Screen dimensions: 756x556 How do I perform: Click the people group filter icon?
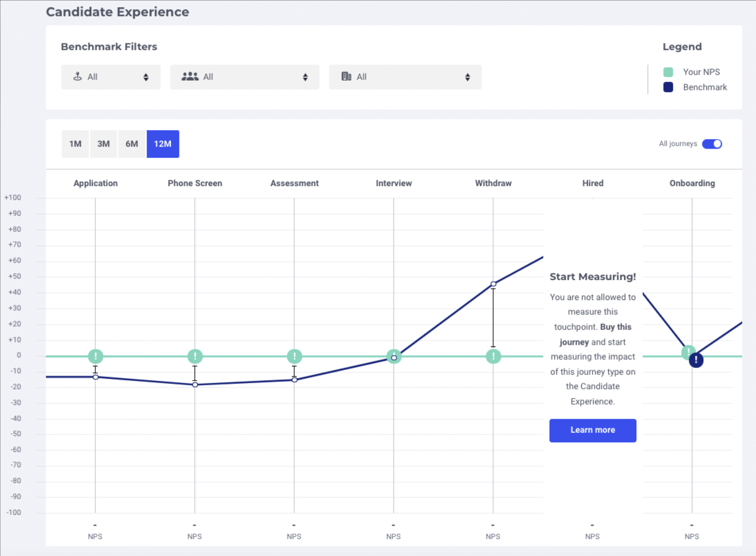click(190, 77)
